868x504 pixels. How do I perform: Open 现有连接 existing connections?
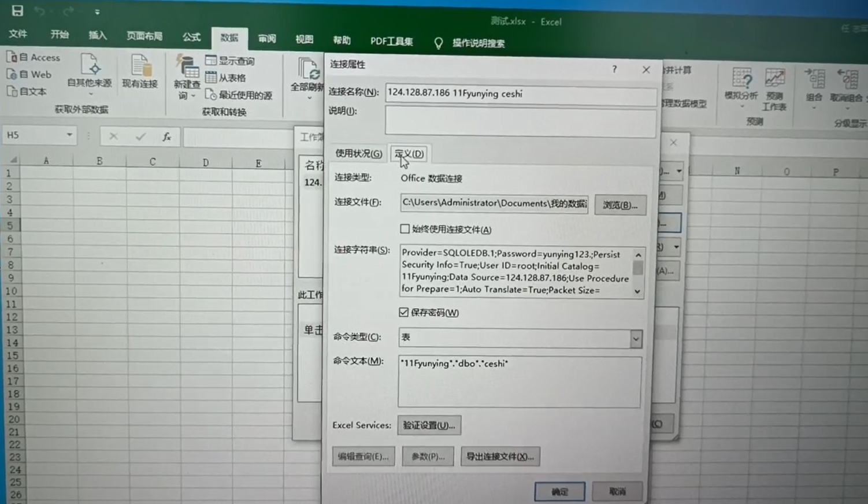[140, 72]
